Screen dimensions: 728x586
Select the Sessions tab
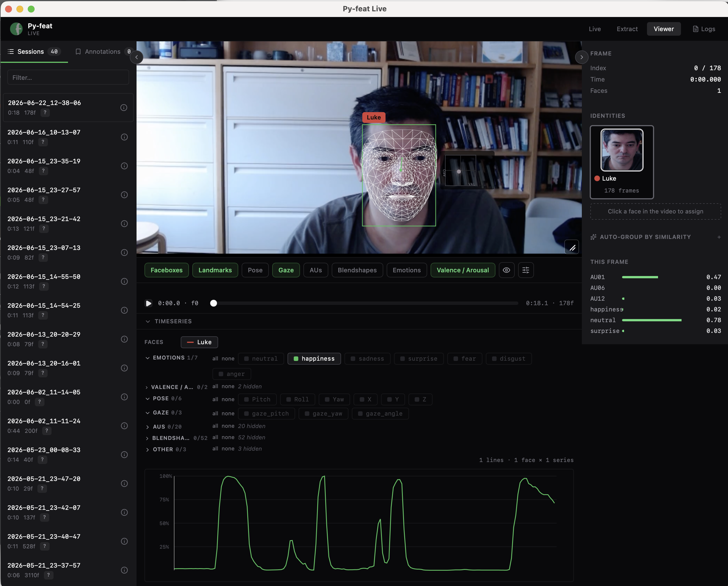coord(34,52)
